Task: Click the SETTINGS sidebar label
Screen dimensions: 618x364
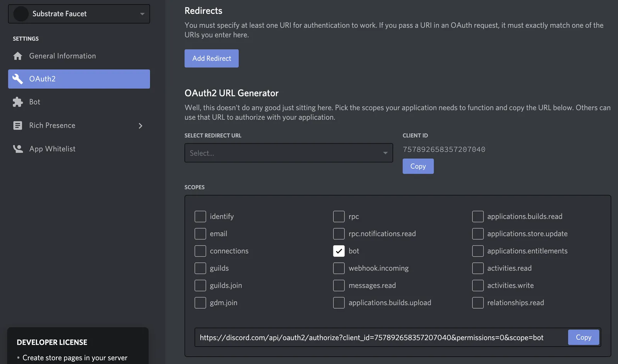Action: click(x=26, y=39)
